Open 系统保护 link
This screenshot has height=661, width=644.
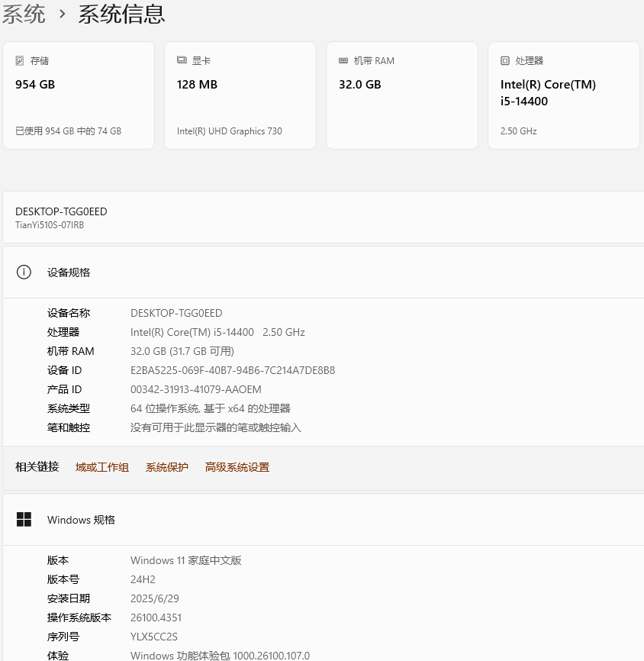[167, 467]
